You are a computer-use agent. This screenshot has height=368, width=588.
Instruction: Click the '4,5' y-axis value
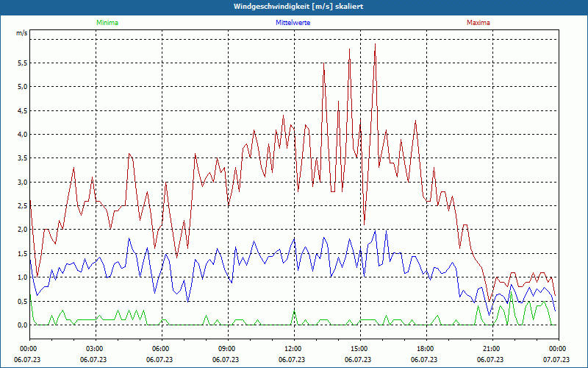click(x=23, y=111)
